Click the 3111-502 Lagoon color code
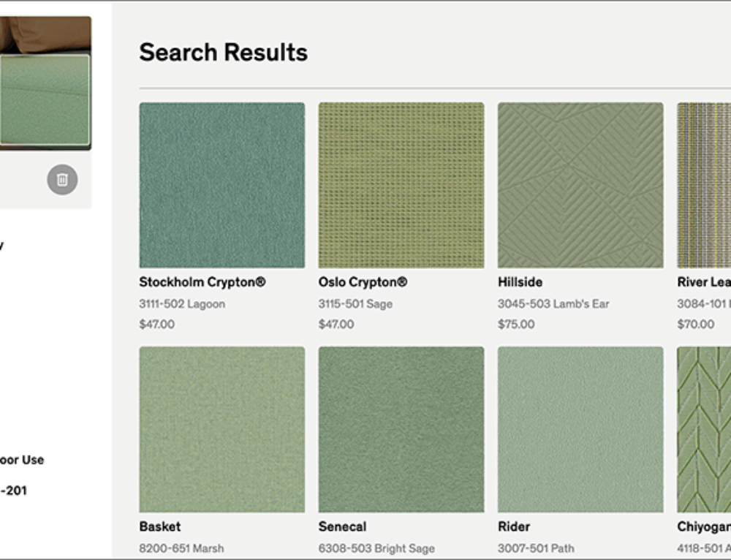The image size is (731, 560). tap(182, 303)
